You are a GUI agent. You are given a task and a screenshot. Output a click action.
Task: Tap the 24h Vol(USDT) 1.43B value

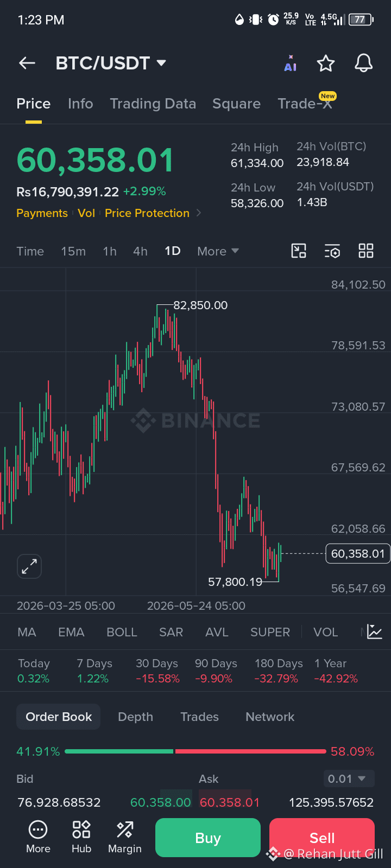pyautogui.click(x=312, y=202)
